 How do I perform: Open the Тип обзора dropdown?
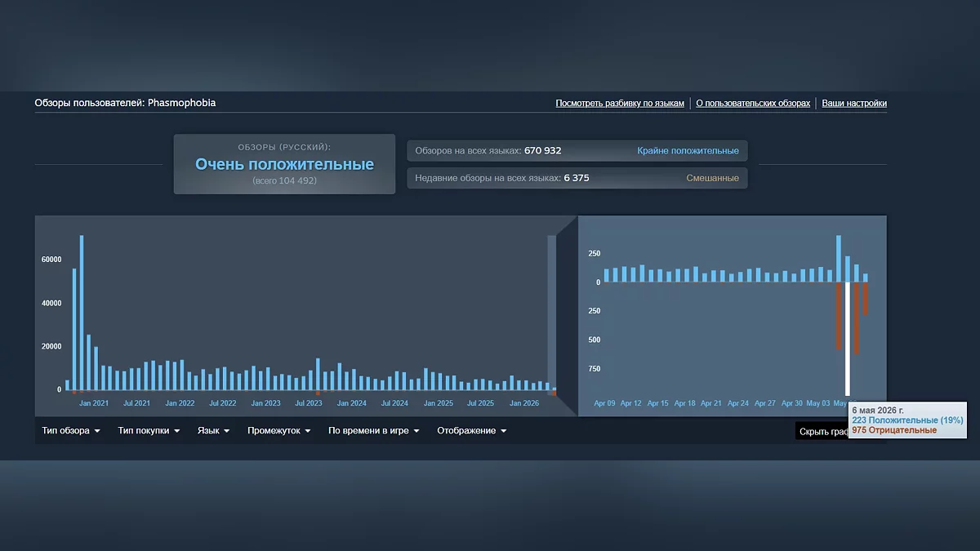(71, 431)
